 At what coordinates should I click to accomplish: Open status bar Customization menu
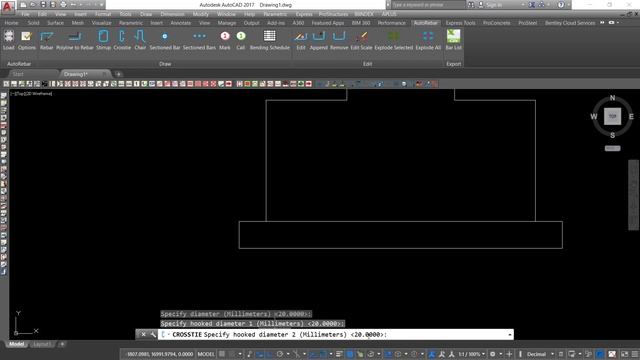pos(635,354)
